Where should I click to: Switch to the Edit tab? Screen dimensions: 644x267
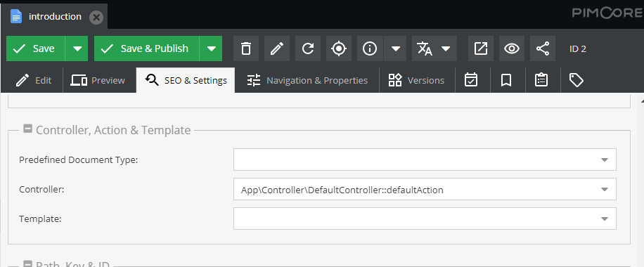coord(34,80)
